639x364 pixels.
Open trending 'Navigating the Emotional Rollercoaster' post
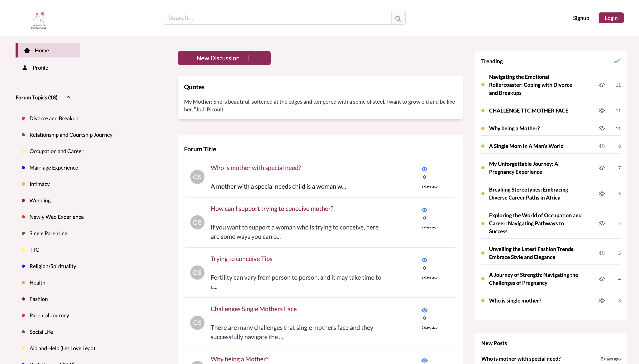click(530, 85)
